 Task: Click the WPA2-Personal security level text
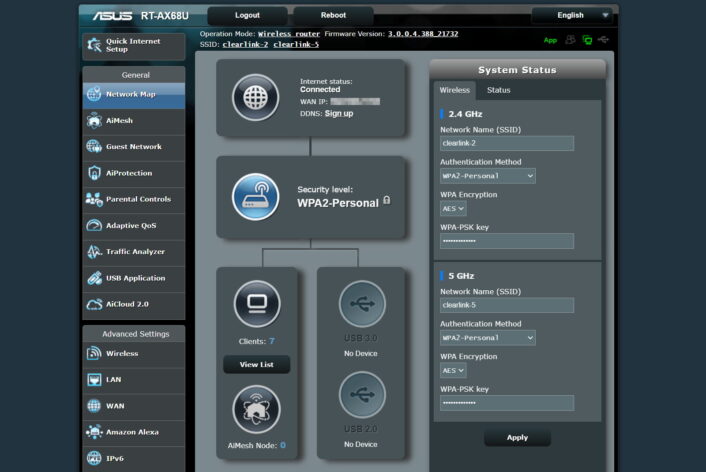[338, 203]
